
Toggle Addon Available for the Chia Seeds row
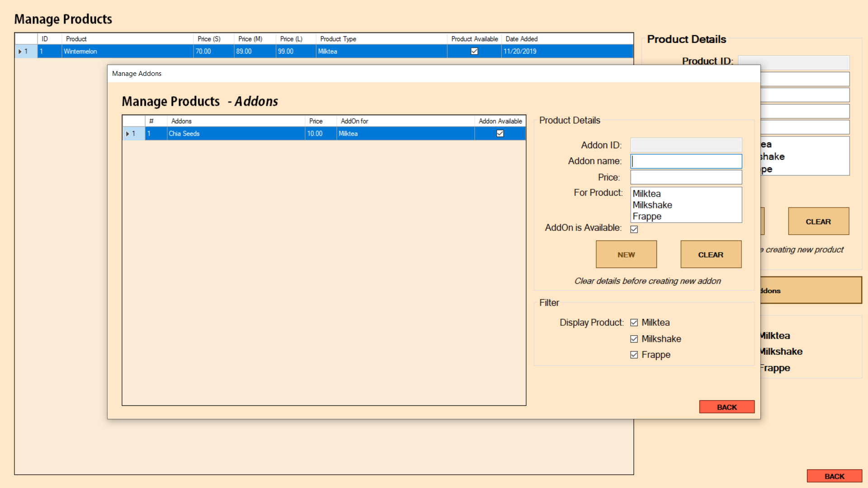(500, 133)
